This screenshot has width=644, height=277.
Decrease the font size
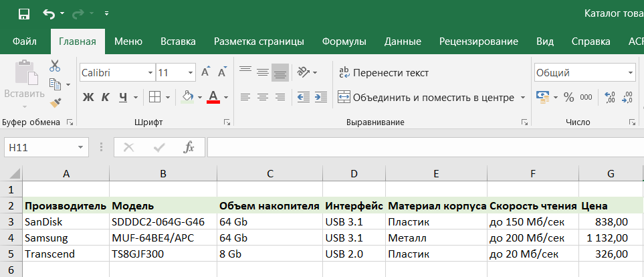pyautogui.click(x=222, y=73)
